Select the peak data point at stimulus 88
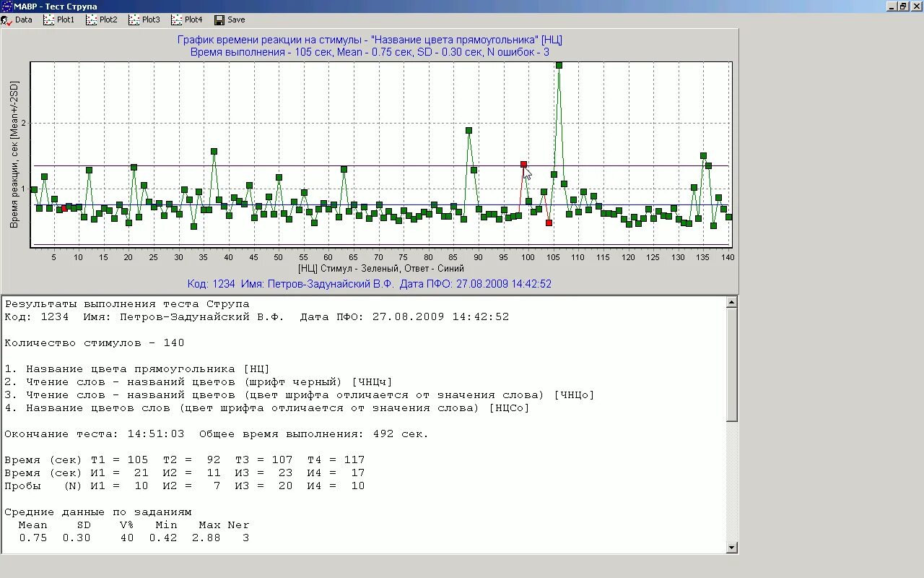Viewport: 924px width, 578px height. coord(468,131)
